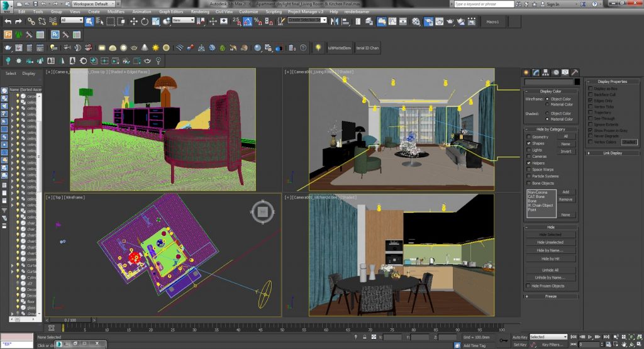The image size is (644, 349).
Task: Click the Mirror tool icon
Action: (335, 21)
